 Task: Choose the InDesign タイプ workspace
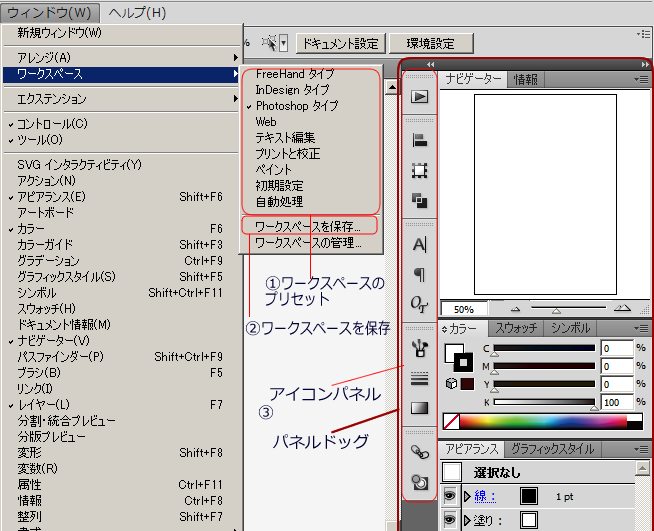(311, 90)
